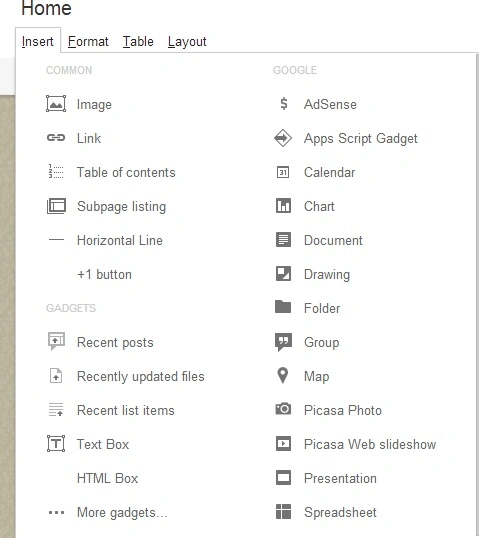This screenshot has height=538, width=479.
Task: Click the Picasa Photo camera icon
Action: click(x=283, y=409)
